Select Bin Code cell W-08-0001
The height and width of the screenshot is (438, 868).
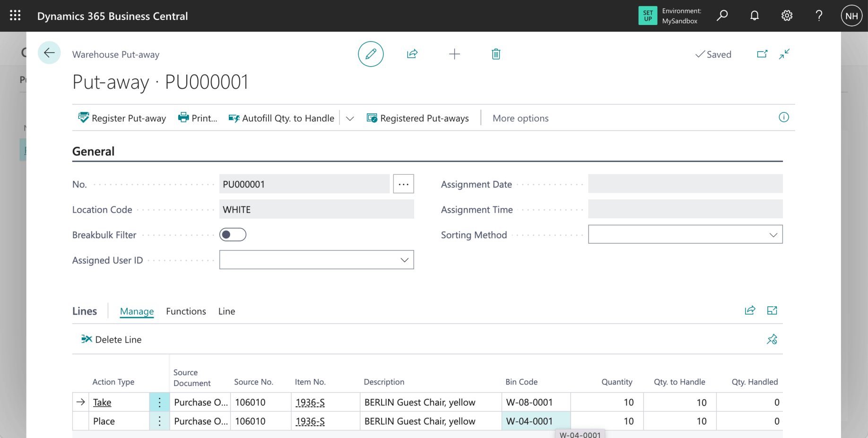(529, 402)
